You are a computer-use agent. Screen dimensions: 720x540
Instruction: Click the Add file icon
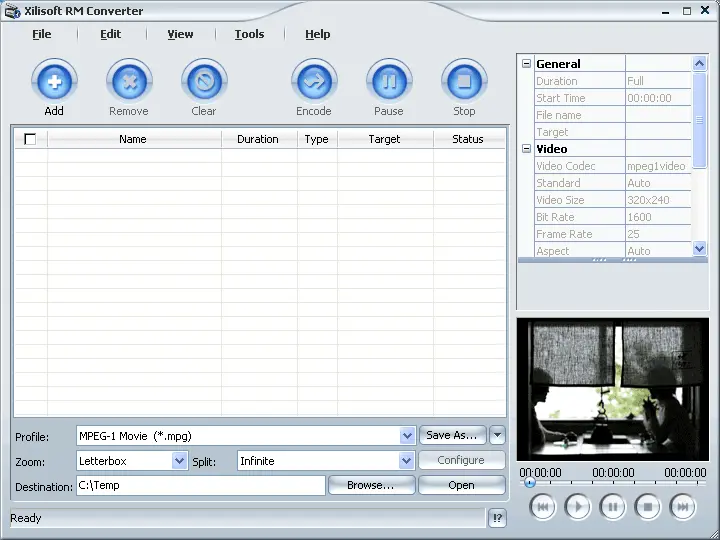click(54, 80)
